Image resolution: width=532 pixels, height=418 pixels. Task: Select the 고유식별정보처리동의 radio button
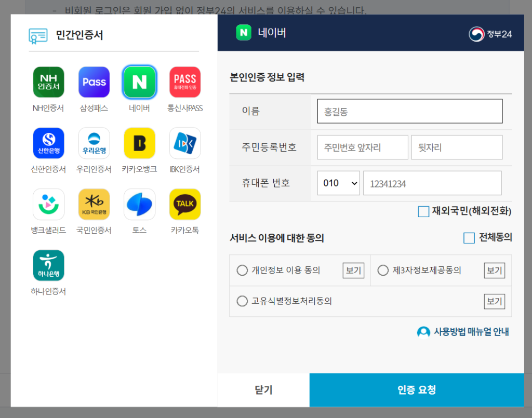pyautogui.click(x=242, y=301)
